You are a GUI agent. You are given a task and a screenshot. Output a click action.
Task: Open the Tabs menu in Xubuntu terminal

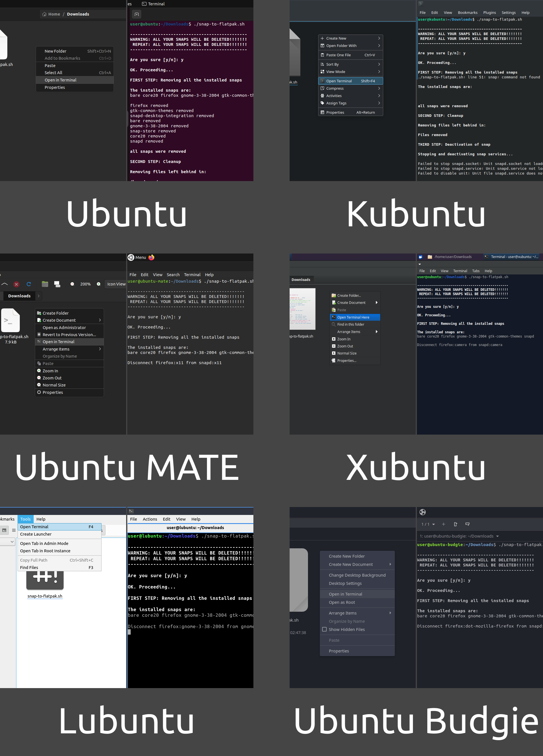click(x=476, y=271)
